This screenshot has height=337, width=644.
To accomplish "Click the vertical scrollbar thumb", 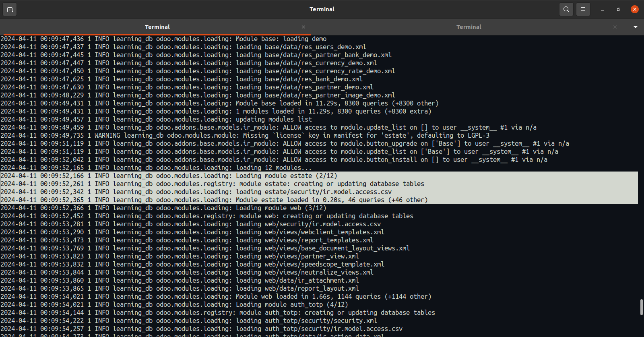I will [642, 307].
